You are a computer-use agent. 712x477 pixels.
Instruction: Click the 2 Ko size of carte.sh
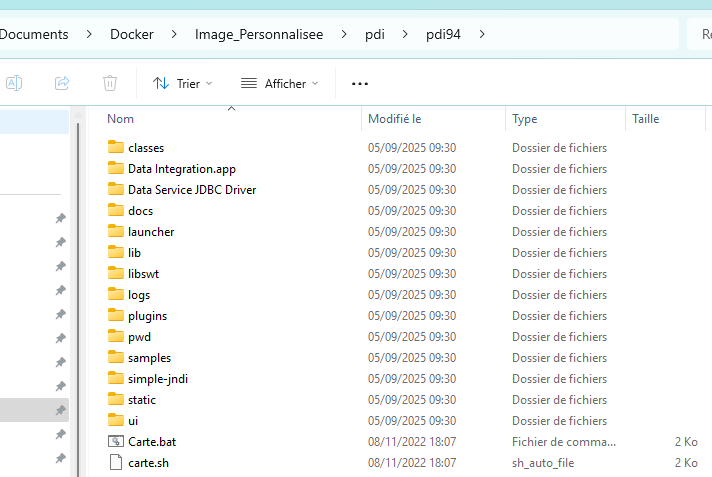(686, 463)
